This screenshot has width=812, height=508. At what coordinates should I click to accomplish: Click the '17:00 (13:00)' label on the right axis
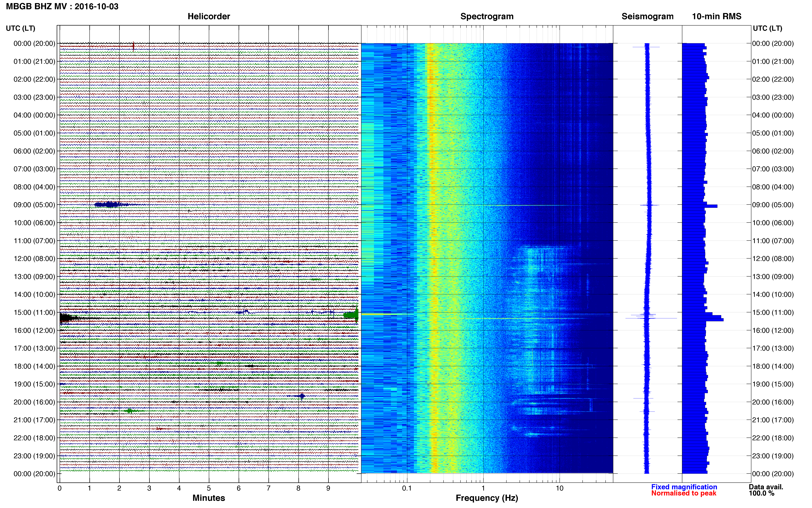pyautogui.click(x=773, y=348)
